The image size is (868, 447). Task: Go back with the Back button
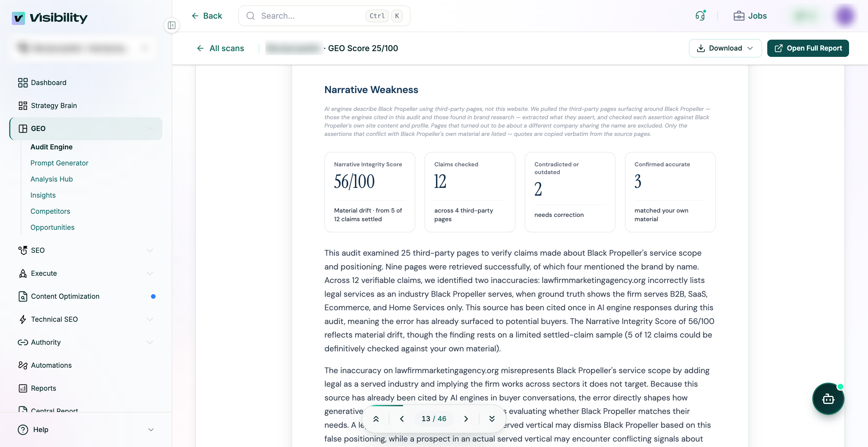coord(207,16)
